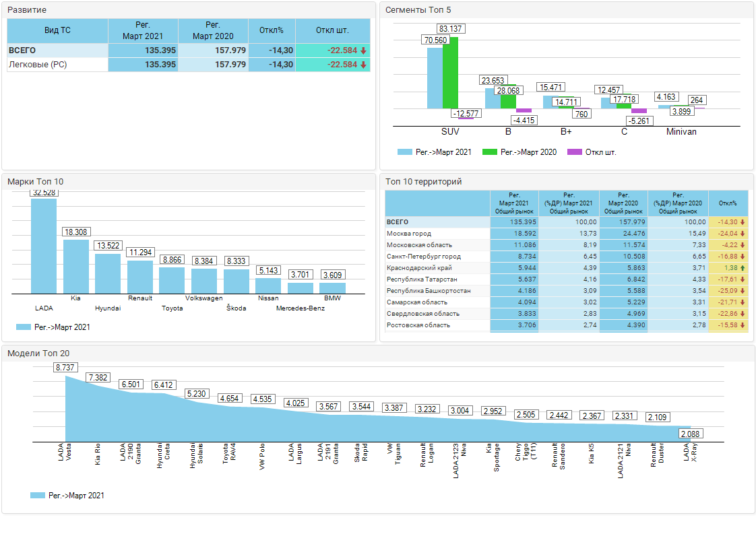Select the LADA bar in brands chart

point(44,246)
